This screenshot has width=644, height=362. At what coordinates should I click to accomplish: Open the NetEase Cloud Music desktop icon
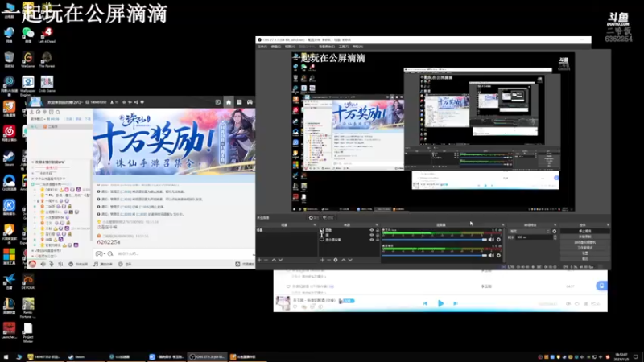click(x=9, y=133)
